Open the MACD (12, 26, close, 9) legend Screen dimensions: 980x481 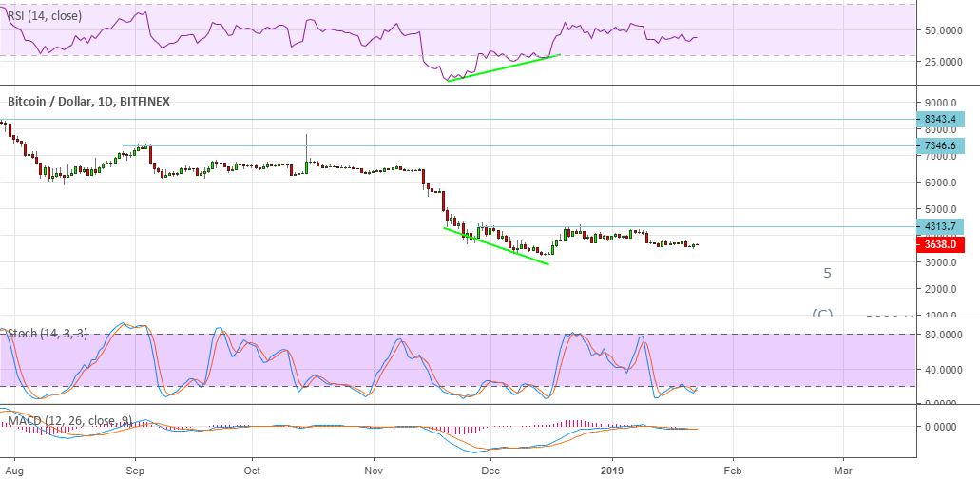click(68, 419)
